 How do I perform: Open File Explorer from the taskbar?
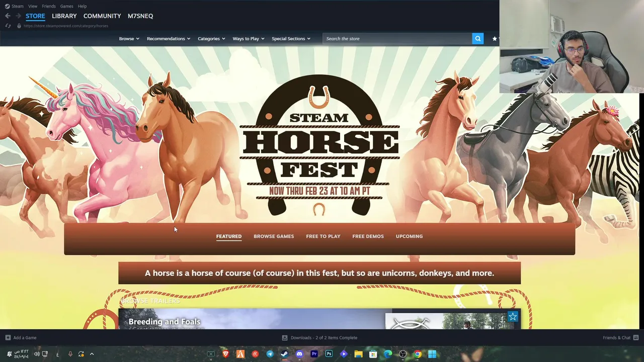coord(358,354)
